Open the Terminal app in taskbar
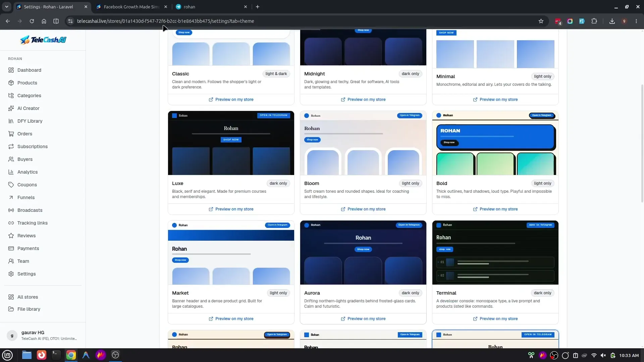The width and height of the screenshot is (644, 362). click(x=56, y=355)
